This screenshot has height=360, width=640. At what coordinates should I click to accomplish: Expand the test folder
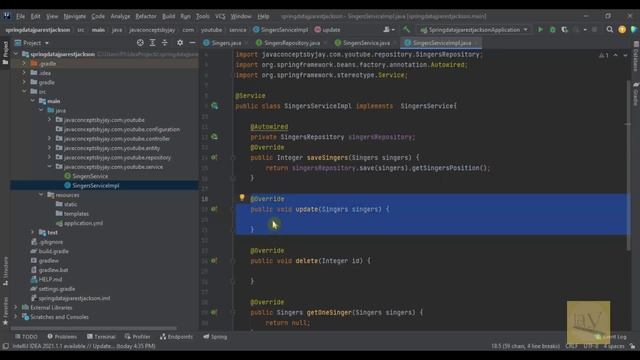33,232
